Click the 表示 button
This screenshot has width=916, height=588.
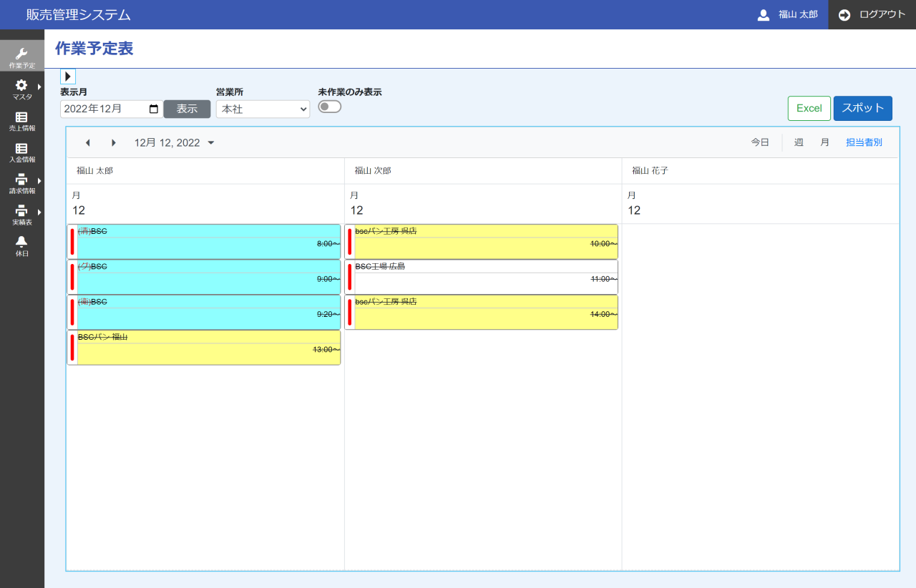[x=187, y=109]
